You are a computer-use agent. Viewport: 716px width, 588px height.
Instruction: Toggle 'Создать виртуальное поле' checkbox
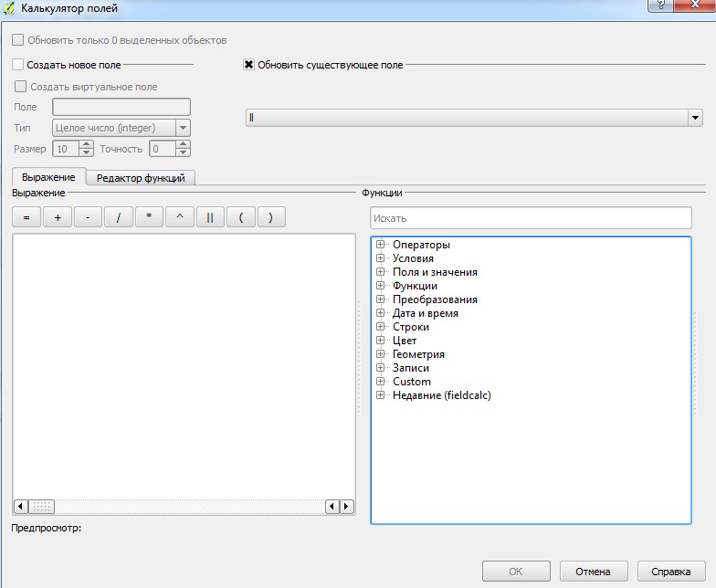coord(20,86)
